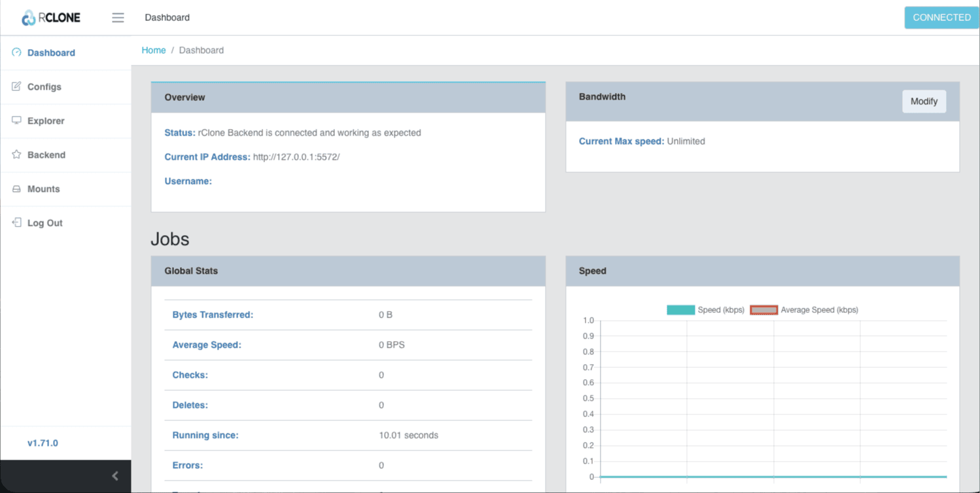
Task: Click the Bandwidth panel title
Action: (x=602, y=97)
